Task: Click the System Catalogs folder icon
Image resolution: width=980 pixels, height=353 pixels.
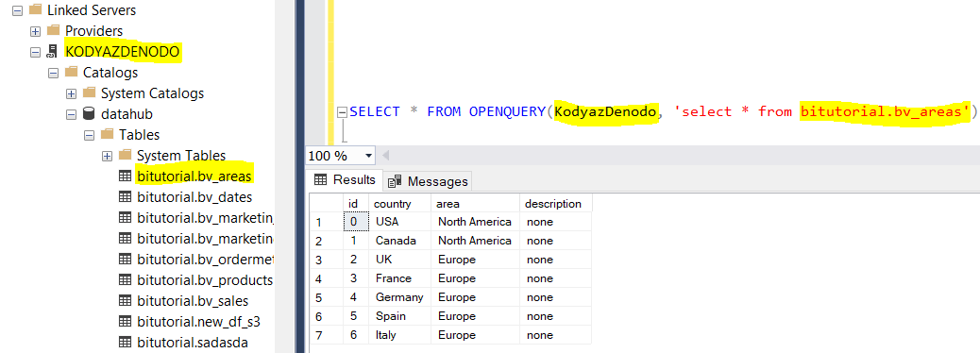Action: click(x=90, y=93)
